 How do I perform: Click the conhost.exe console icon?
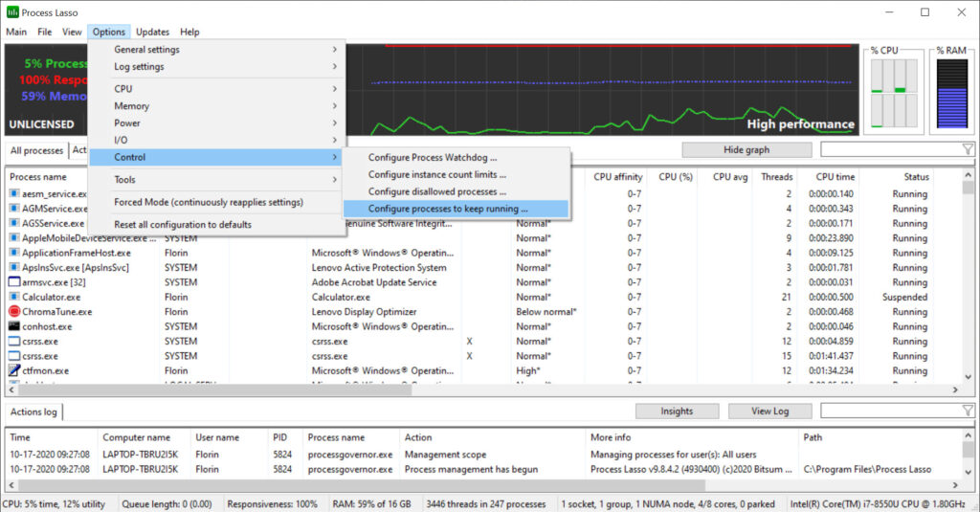(14, 326)
